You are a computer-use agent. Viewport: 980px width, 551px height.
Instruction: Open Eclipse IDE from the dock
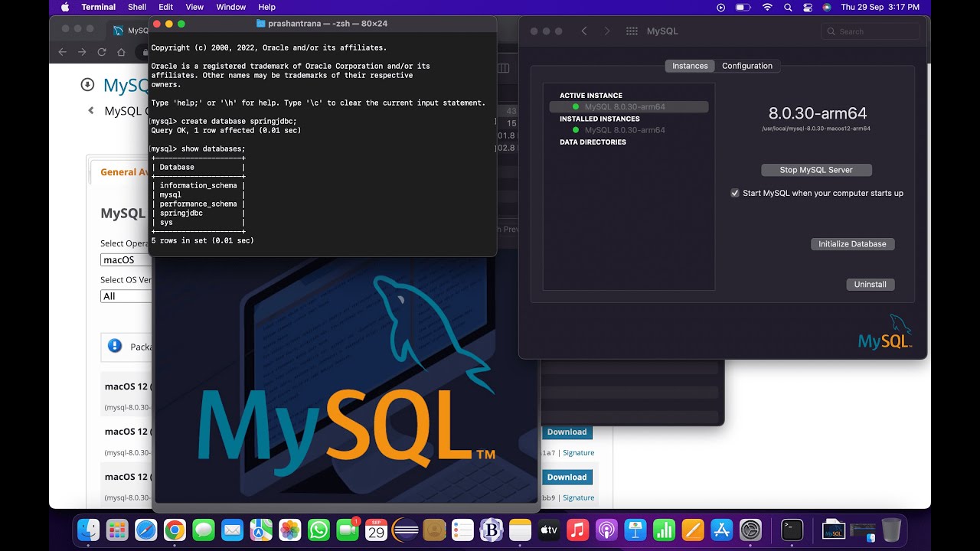405,530
